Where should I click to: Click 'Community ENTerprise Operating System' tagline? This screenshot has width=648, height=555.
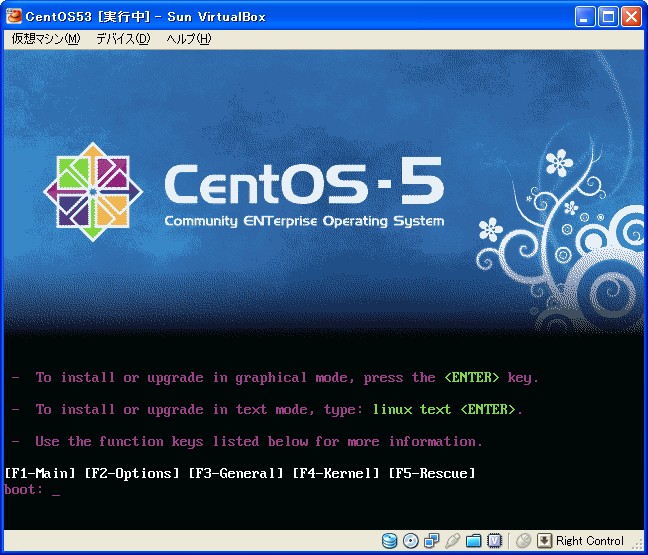click(304, 221)
